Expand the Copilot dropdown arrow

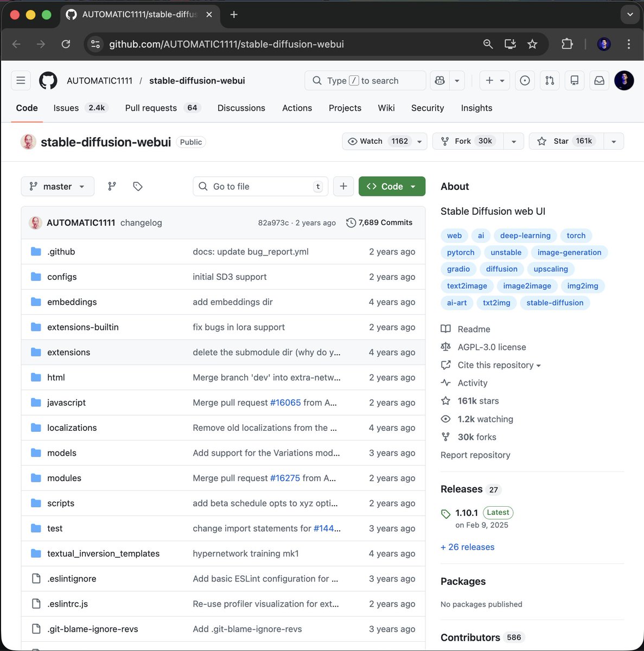coord(457,80)
